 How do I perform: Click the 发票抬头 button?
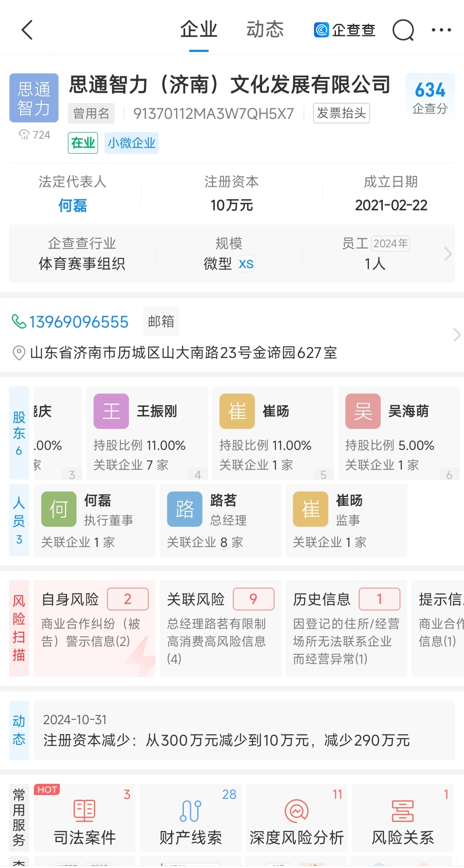[x=341, y=113]
